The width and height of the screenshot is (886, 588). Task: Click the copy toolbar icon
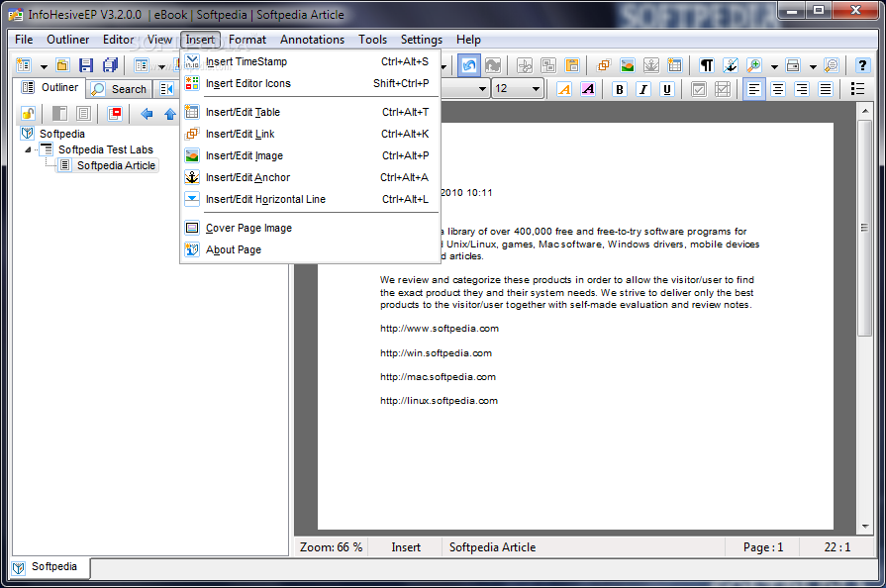(x=548, y=65)
